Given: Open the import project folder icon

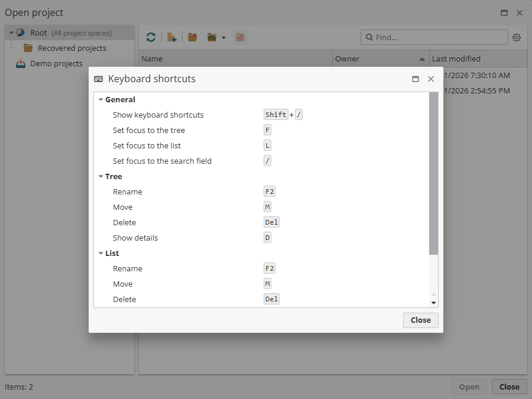Looking at the screenshot, I should click(212, 37).
